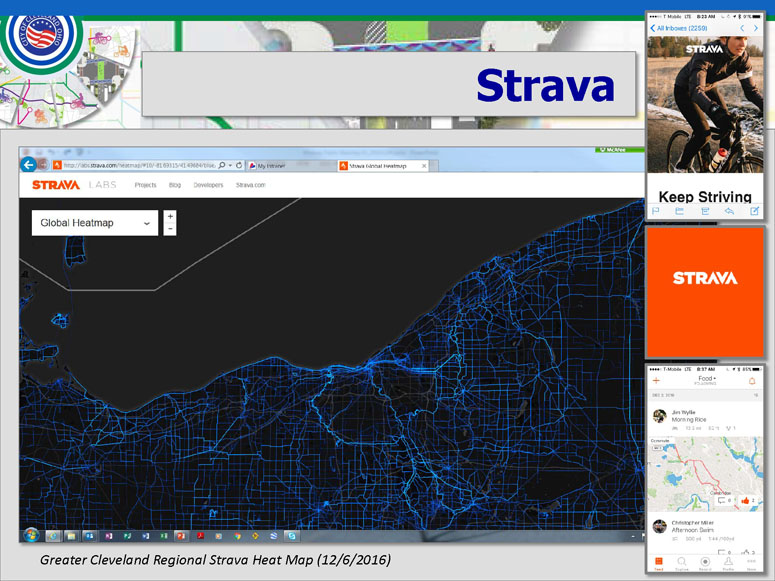Click the refresh icon in address bar
Image resolution: width=775 pixels, height=581 pixels.
click(x=239, y=165)
